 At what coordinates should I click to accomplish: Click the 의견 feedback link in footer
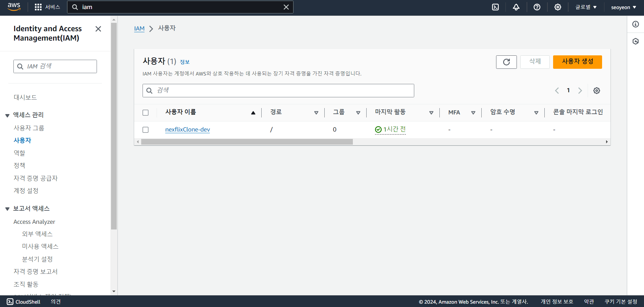[56, 302]
